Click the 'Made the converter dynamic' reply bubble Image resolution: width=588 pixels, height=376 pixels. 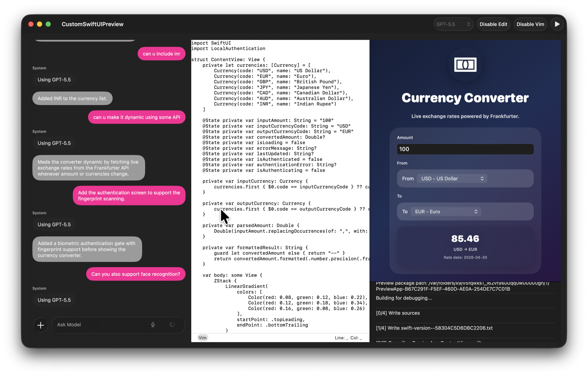coord(89,168)
